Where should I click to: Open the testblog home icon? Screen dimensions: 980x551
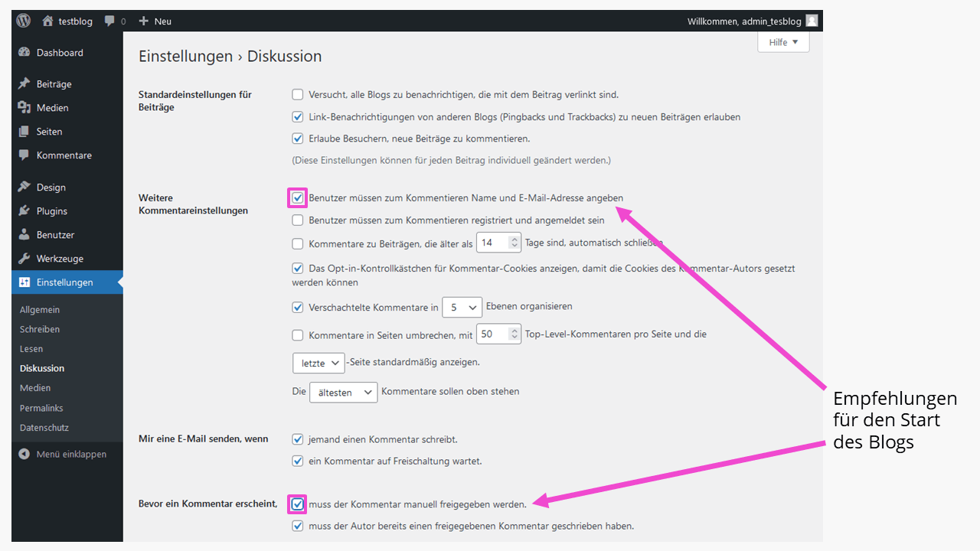pyautogui.click(x=48, y=21)
